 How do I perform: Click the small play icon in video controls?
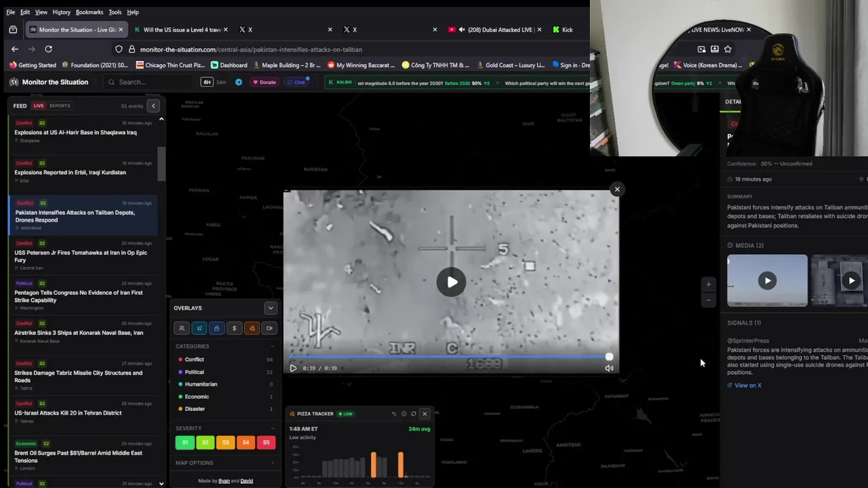point(293,368)
